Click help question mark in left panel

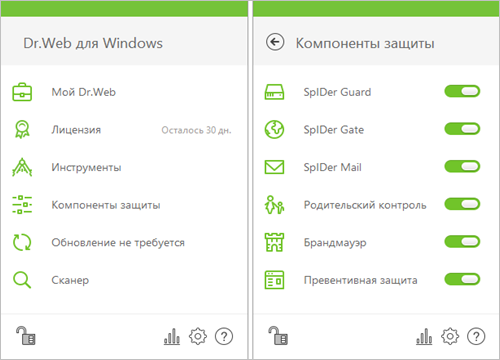coord(224,336)
